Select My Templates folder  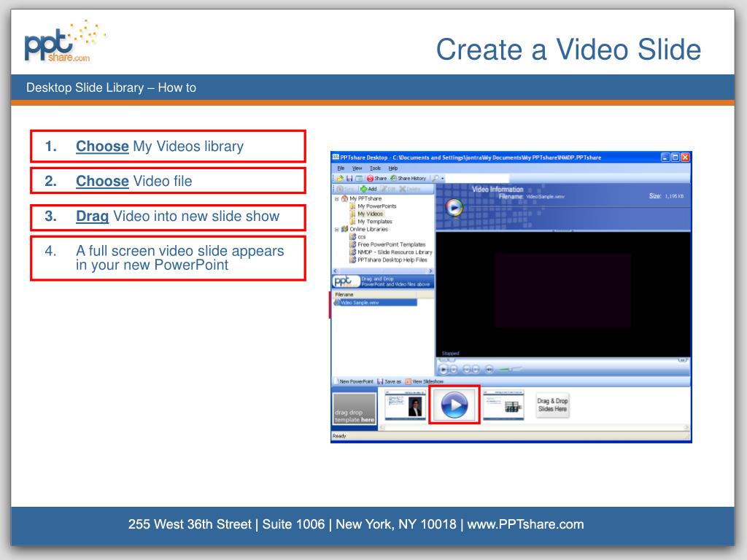371,222
